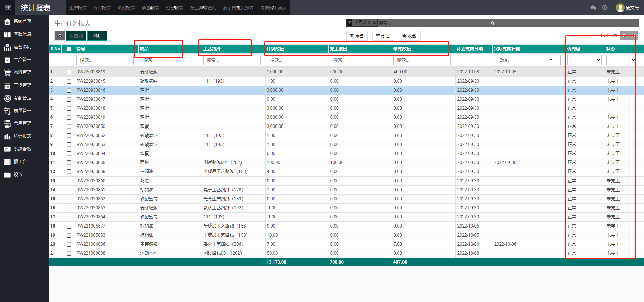Viewport: 644px width, 302px height.
Task: Open the 分组 grouping dropdown
Action: point(383,36)
